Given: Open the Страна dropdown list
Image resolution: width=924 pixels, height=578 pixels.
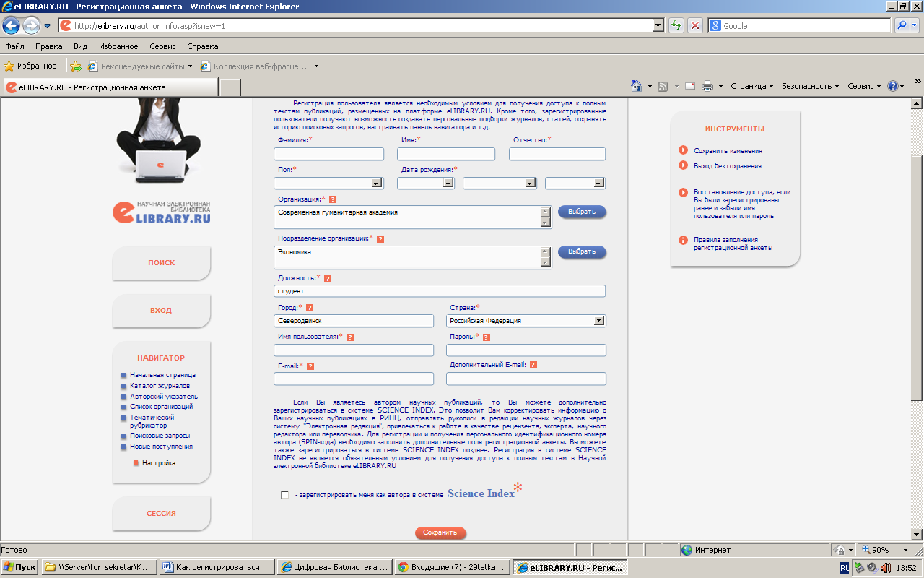Looking at the screenshot, I should [526, 321].
